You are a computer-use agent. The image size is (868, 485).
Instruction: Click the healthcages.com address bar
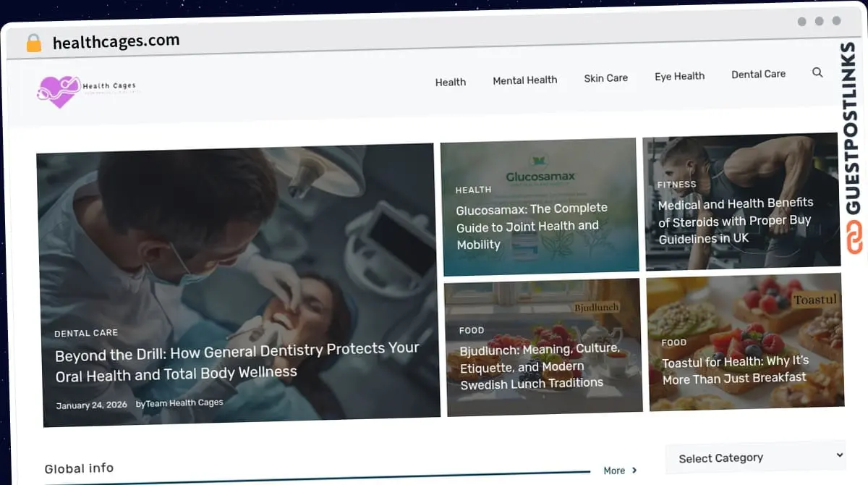[x=116, y=42]
